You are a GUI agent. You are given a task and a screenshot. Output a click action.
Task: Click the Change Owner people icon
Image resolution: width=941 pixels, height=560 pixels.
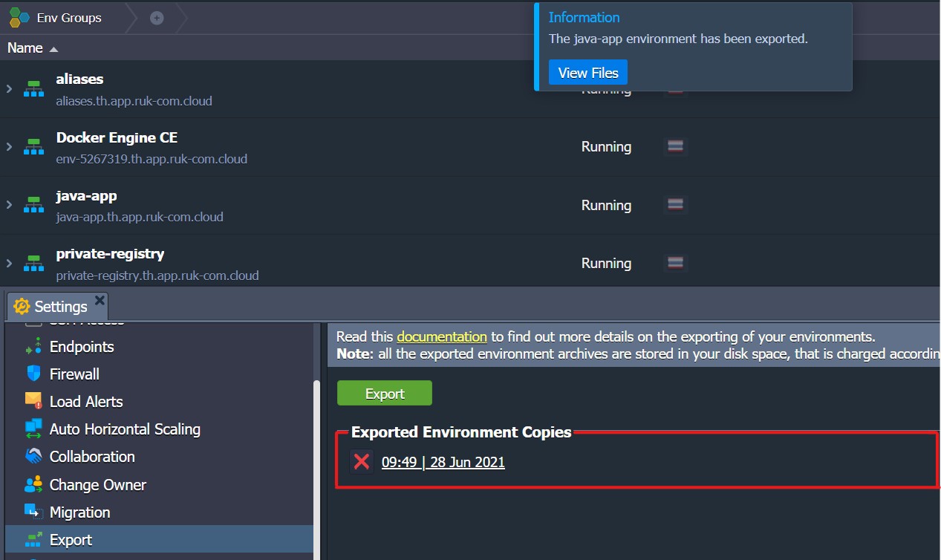(33, 485)
